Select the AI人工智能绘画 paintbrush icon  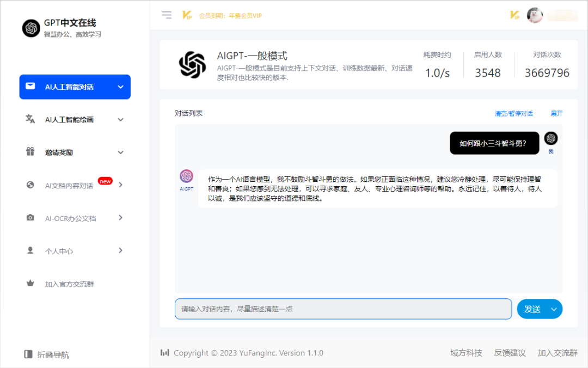29,119
